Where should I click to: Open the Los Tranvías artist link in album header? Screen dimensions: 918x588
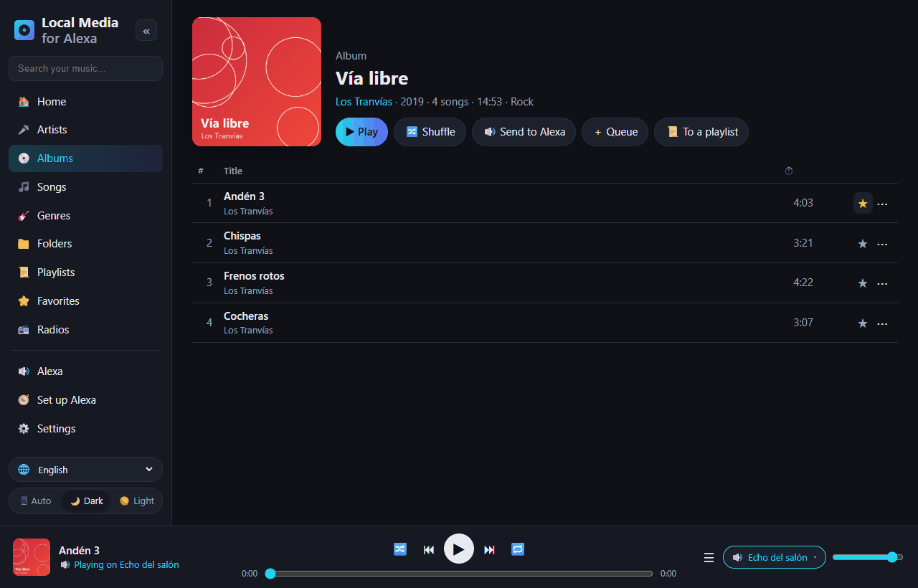(364, 102)
